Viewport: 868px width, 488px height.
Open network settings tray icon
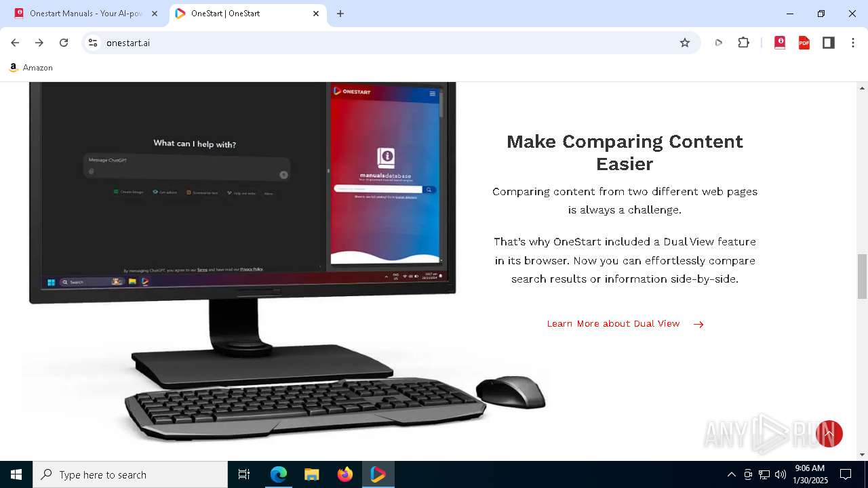click(x=764, y=474)
